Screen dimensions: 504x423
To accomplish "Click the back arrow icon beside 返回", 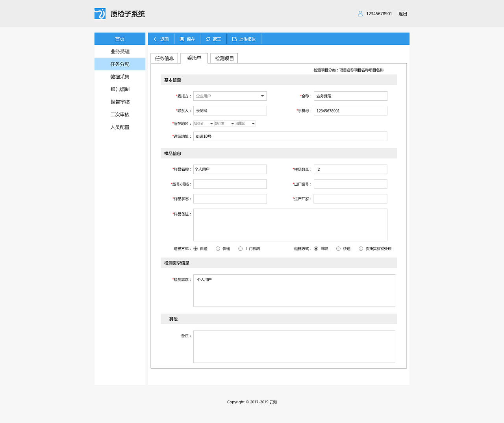I will (x=155, y=39).
